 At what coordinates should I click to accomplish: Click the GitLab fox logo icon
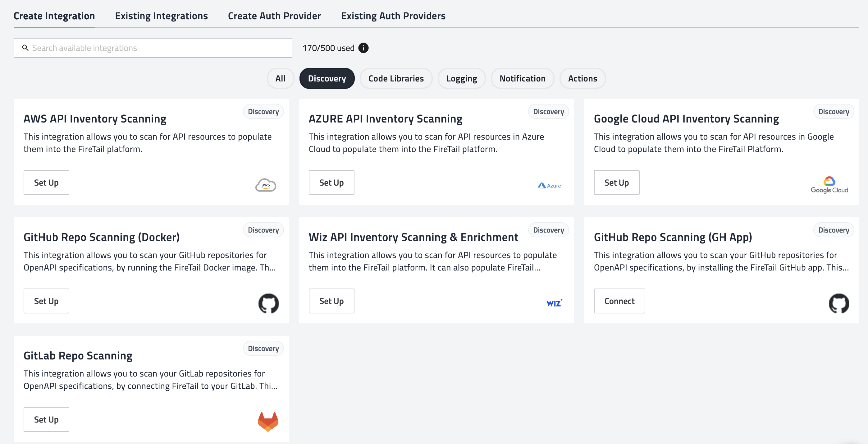tap(268, 421)
